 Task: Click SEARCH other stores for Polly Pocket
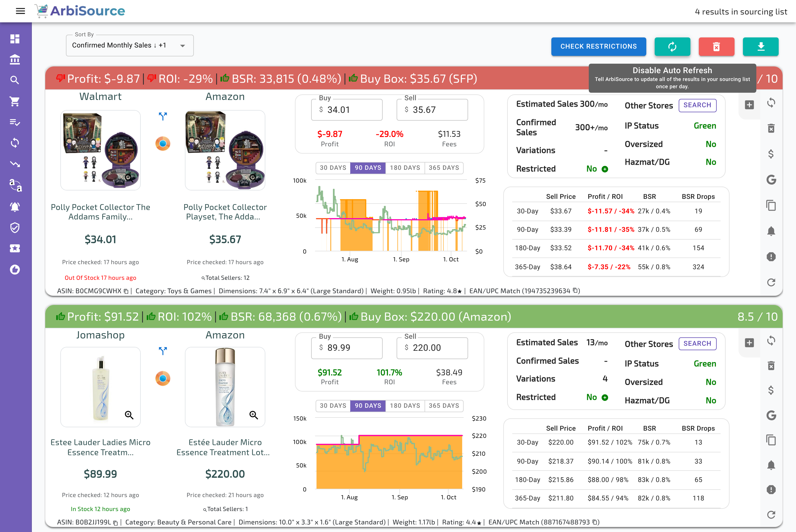pos(697,105)
